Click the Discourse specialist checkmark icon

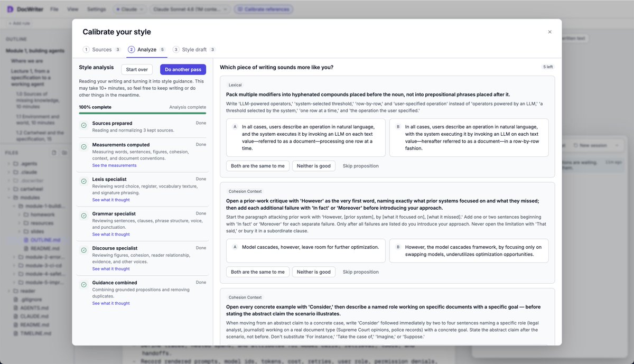click(83, 250)
